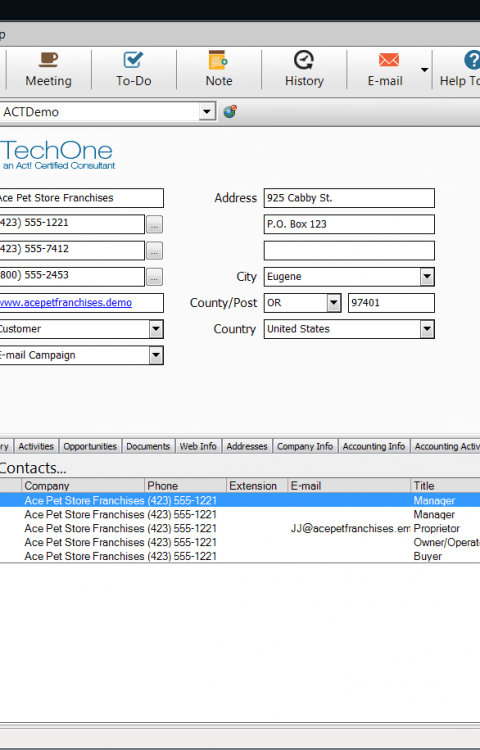This screenshot has height=750, width=480.
Task: Open the Country dropdown for United States
Action: point(427,329)
